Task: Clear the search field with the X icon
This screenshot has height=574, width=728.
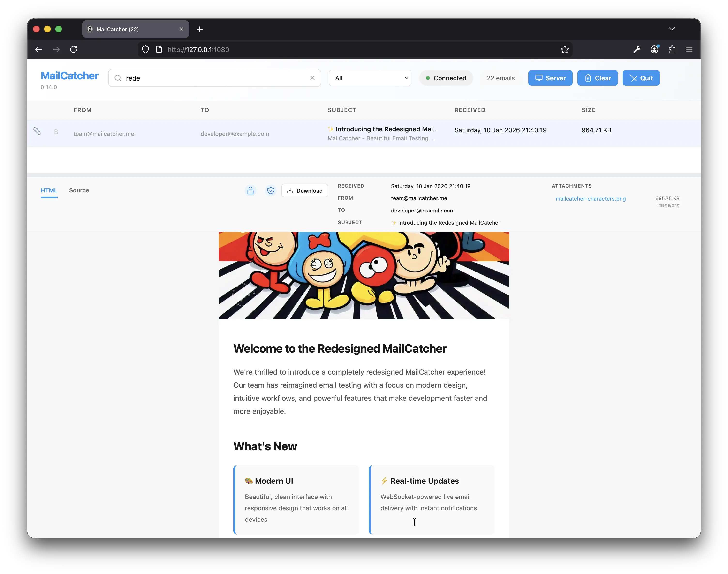Action: (312, 78)
